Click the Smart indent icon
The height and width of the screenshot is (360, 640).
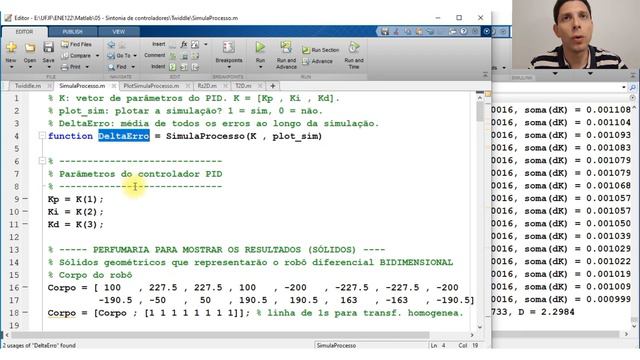[173, 67]
